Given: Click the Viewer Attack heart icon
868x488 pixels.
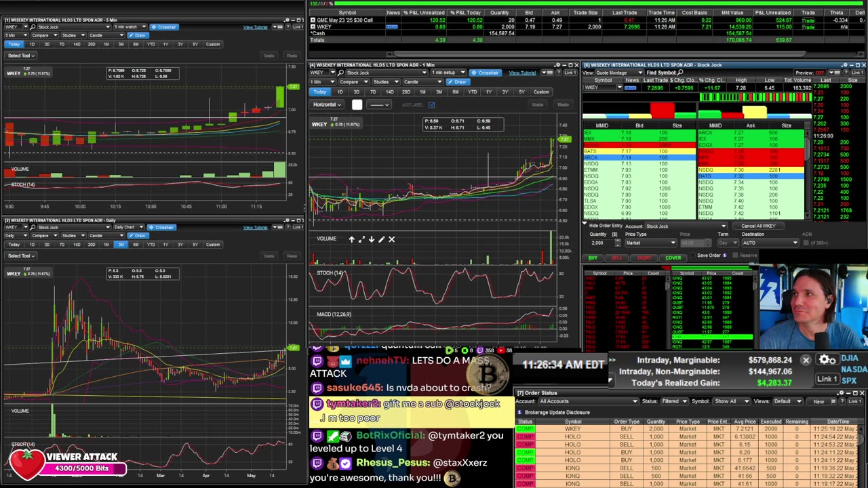Looking at the screenshot, I should (26, 465).
